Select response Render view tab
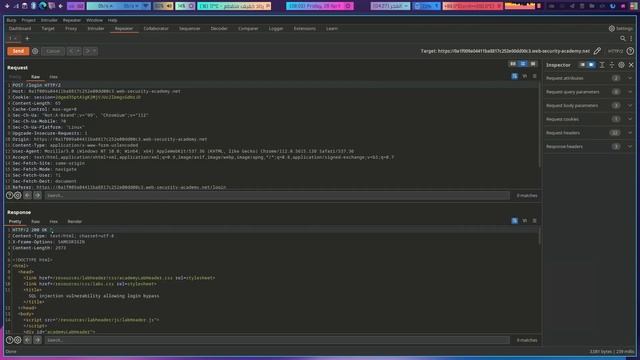The image size is (640, 360). (x=75, y=221)
